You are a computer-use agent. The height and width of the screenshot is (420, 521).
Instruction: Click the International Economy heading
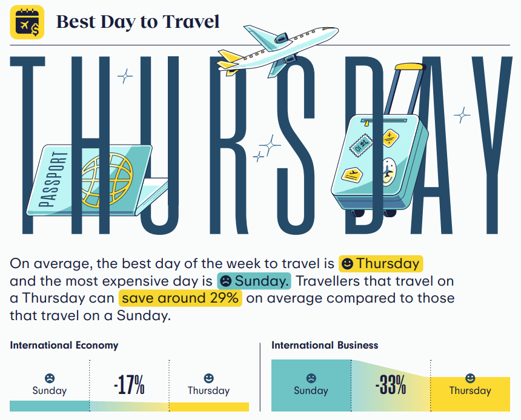(x=64, y=346)
